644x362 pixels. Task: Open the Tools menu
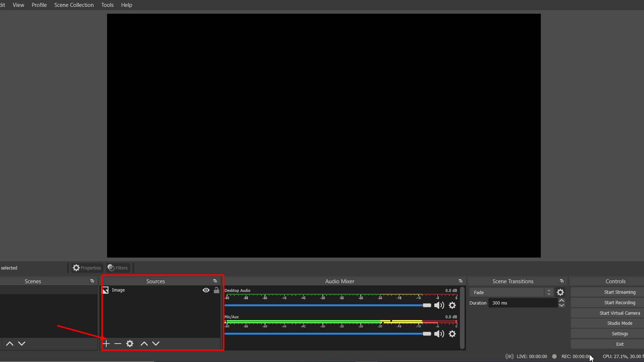click(x=107, y=5)
